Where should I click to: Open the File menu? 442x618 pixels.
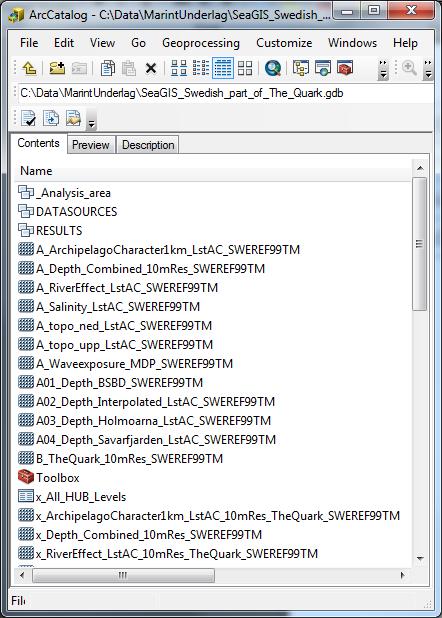click(x=29, y=43)
